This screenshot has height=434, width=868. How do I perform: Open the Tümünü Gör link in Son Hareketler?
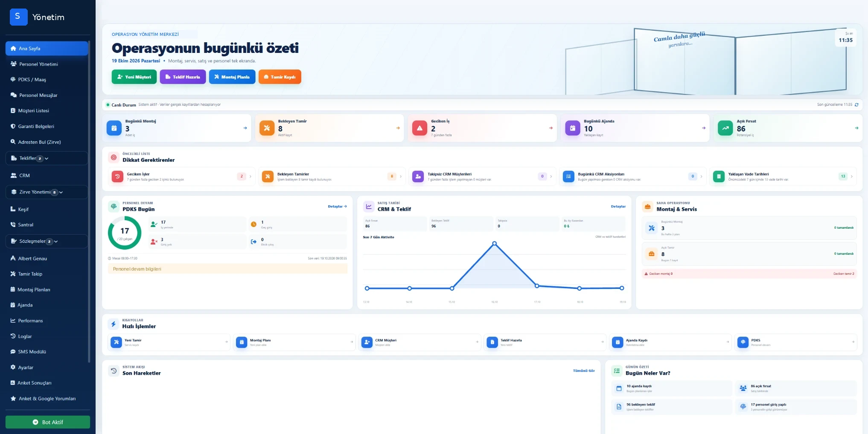click(x=583, y=371)
